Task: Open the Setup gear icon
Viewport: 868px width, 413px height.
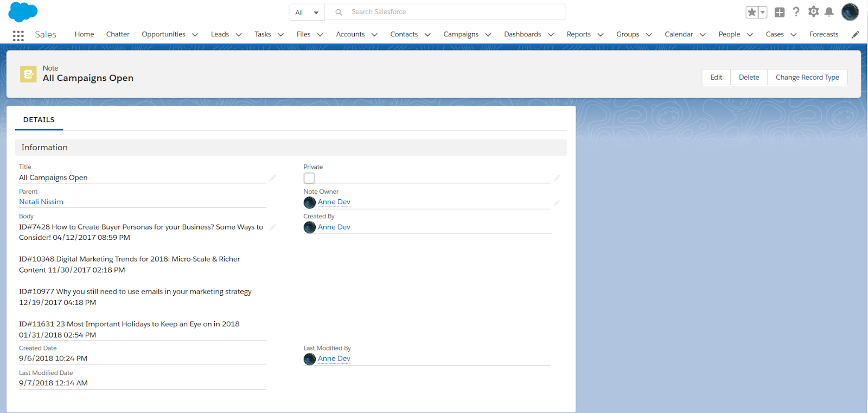Action: point(813,11)
